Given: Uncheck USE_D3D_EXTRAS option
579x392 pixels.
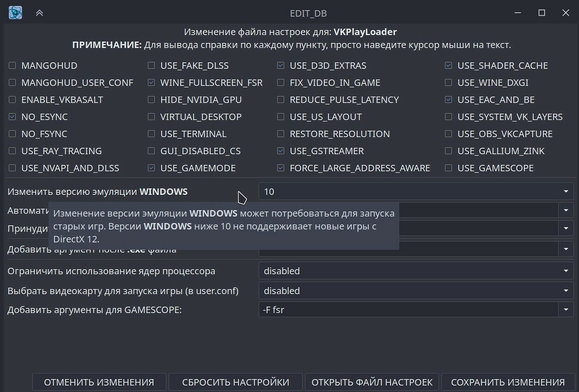Looking at the screenshot, I should (x=281, y=66).
